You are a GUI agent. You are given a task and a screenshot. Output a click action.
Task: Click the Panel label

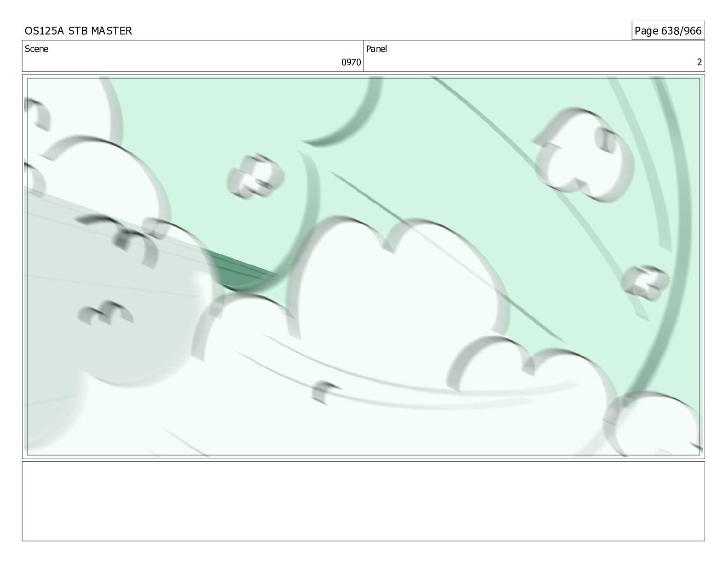(x=376, y=49)
